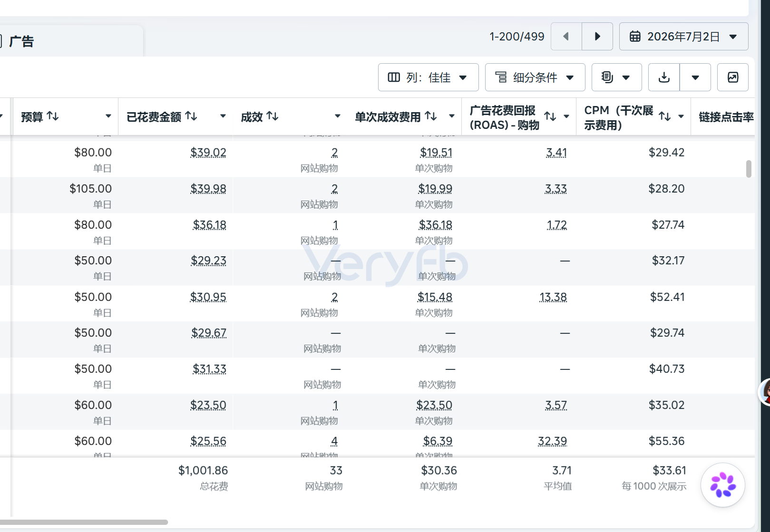The image size is (770, 532).
Task: Click the vertical table scrollbar thumb
Action: (749, 169)
